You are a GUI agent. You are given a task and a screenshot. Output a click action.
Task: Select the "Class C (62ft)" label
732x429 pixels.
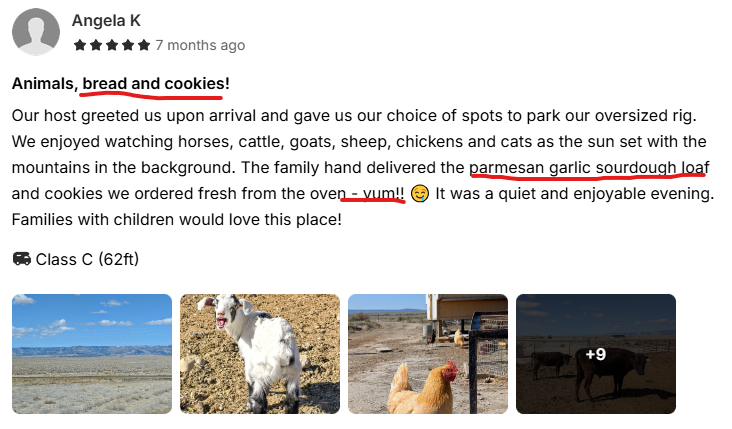(x=87, y=259)
